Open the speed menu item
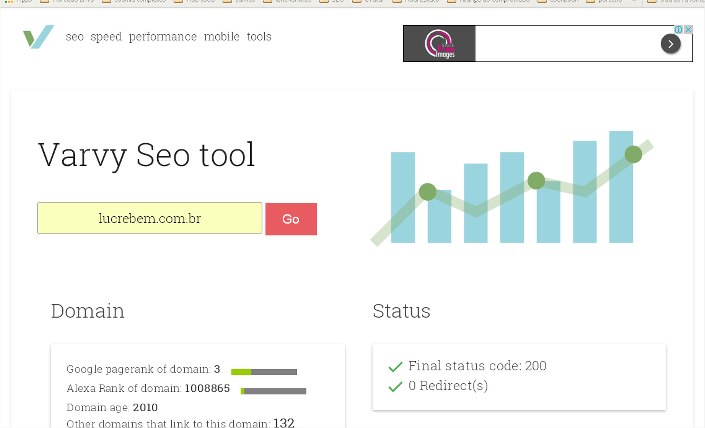 (106, 37)
